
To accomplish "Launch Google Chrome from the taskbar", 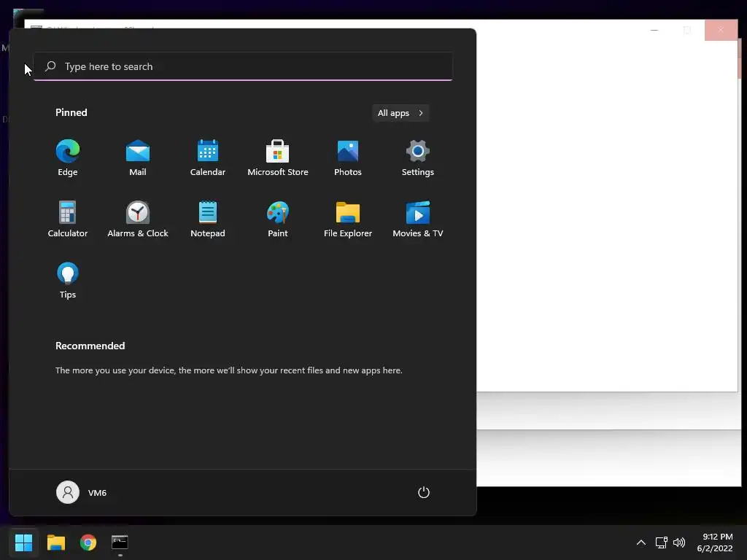I will pyautogui.click(x=88, y=542).
